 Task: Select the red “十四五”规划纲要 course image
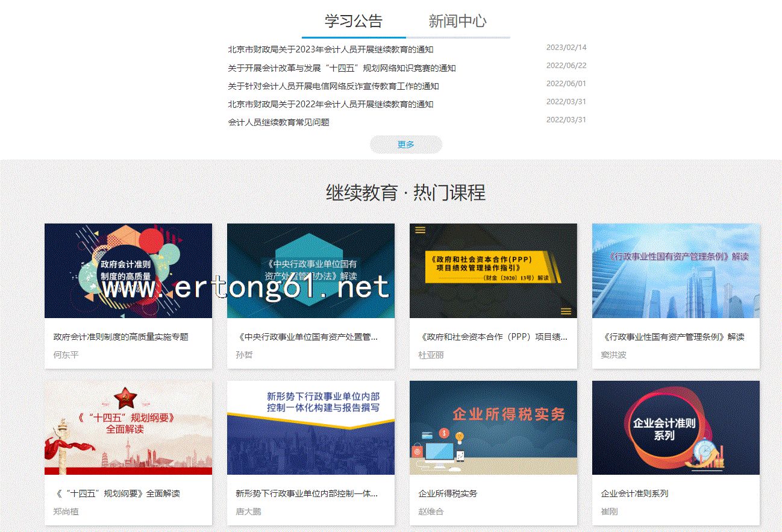click(x=128, y=427)
